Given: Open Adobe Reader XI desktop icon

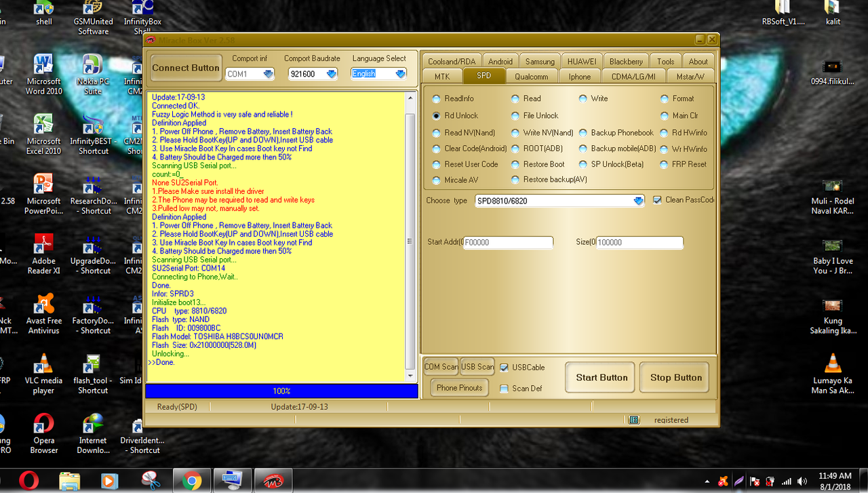Looking at the screenshot, I should (x=43, y=254).
